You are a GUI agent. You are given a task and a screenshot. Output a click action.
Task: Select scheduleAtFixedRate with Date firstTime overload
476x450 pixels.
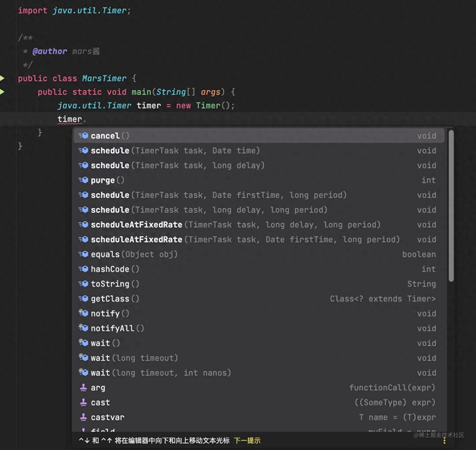click(220, 239)
